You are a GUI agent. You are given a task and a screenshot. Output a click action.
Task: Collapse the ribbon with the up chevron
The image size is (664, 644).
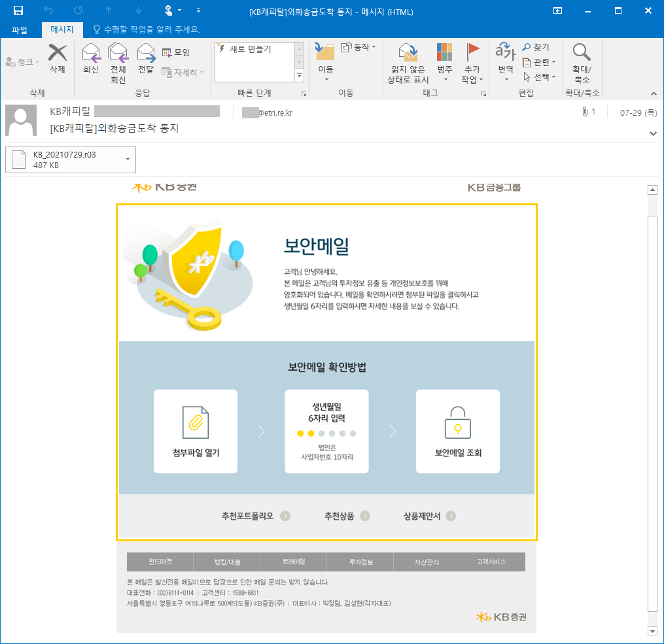pos(654,93)
